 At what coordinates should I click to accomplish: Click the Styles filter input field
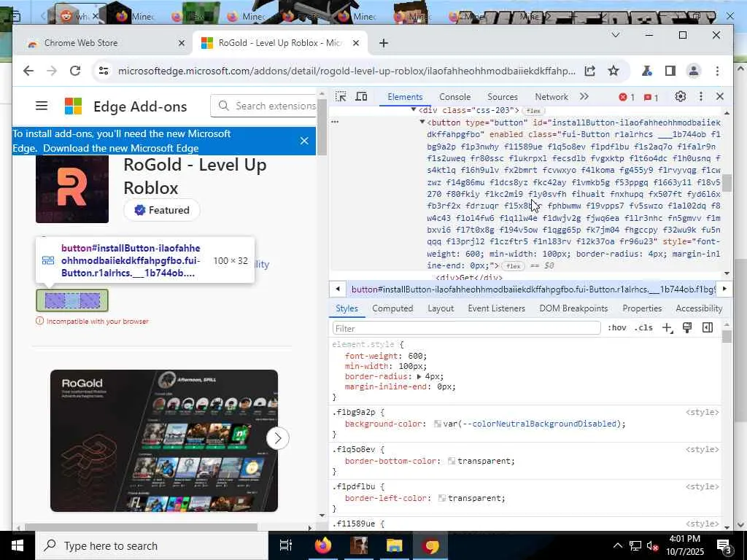[x=466, y=328]
